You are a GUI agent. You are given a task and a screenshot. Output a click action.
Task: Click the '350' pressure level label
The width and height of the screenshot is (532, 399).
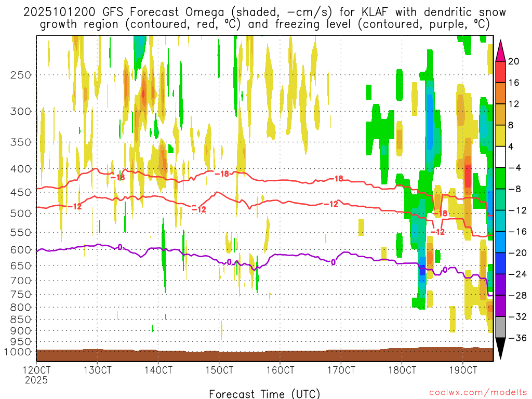pos(21,142)
